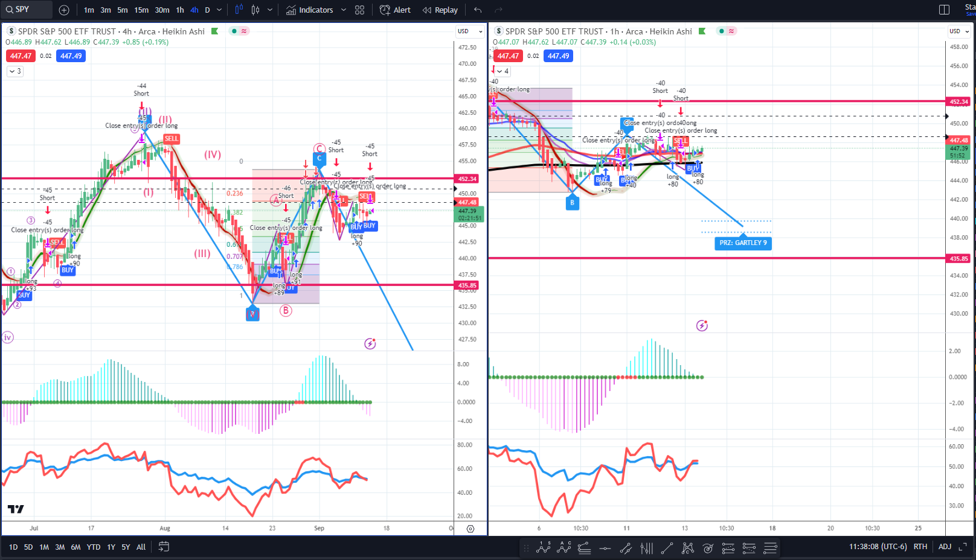Image resolution: width=976 pixels, height=560 pixels.
Task: Start bar Replay mode
Action: point(440,10)
